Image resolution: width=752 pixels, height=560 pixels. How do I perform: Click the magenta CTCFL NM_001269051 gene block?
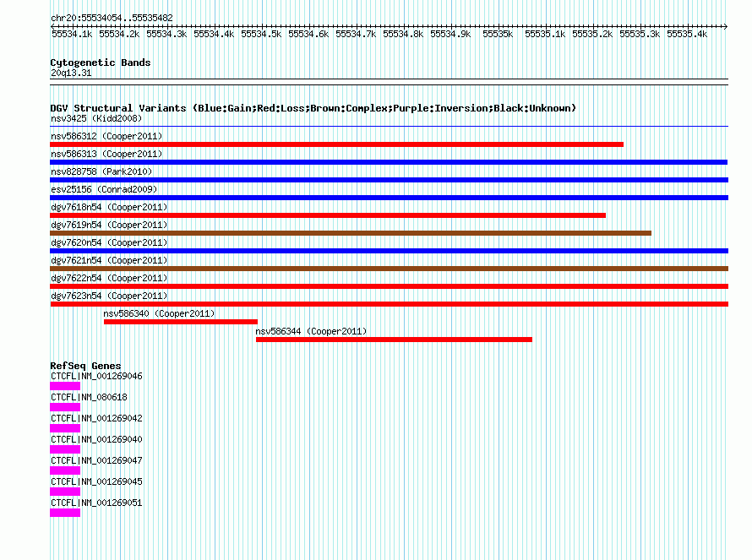point(65,513)
